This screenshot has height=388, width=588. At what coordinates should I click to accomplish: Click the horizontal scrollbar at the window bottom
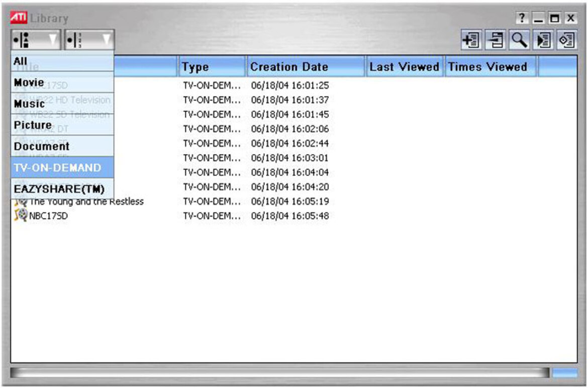(x=280, y=372)
